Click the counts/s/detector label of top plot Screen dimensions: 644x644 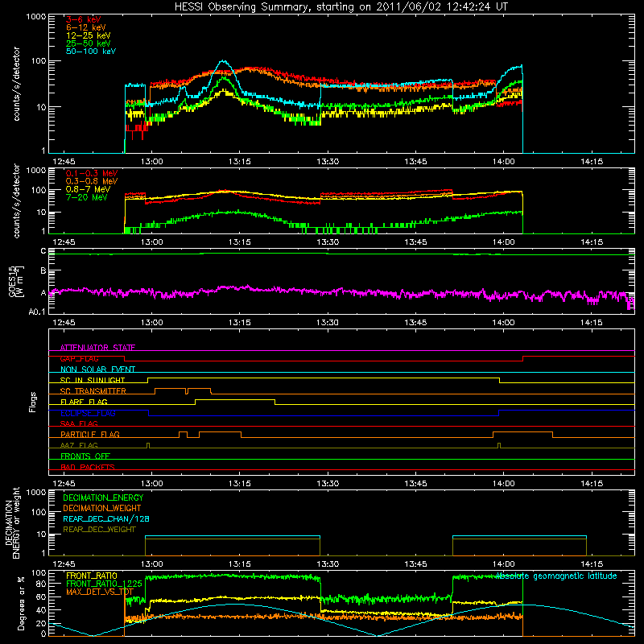[x=16, y=84]
